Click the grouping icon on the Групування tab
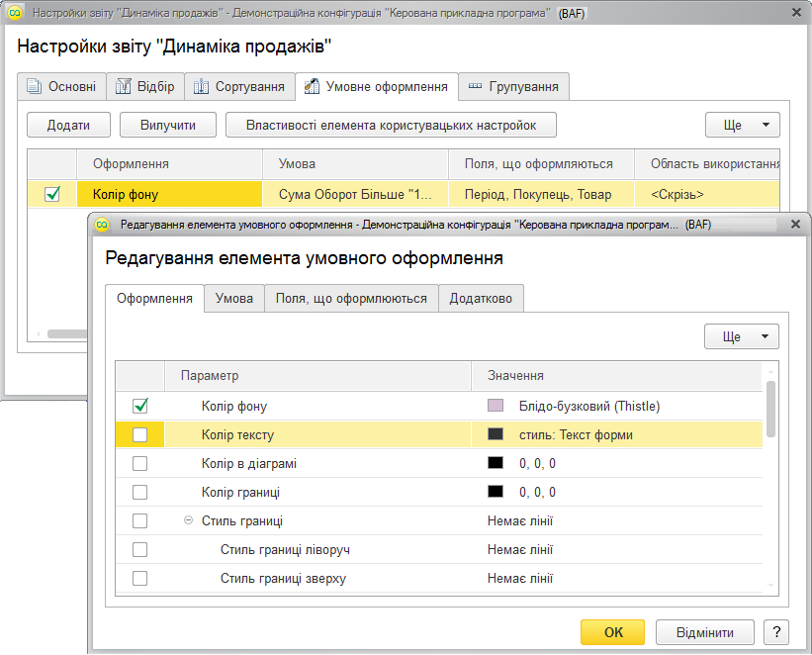The image size is (812, 655). pyautogui.click(x=475, y=86)
